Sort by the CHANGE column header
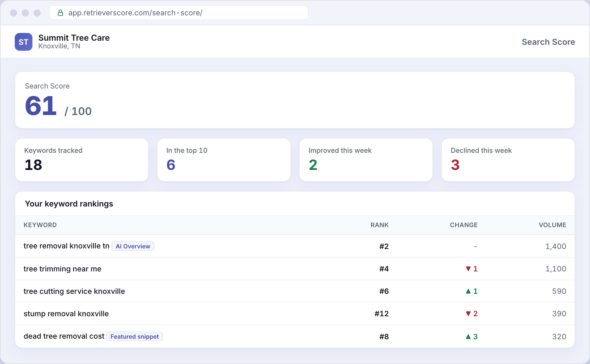This screenshot has height=364, width=590. pos(464,225)
